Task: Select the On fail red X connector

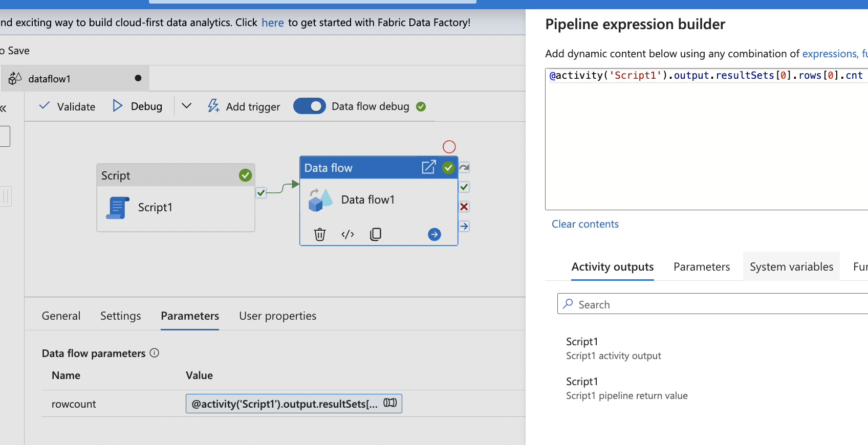Action: [x=464, y=207]
